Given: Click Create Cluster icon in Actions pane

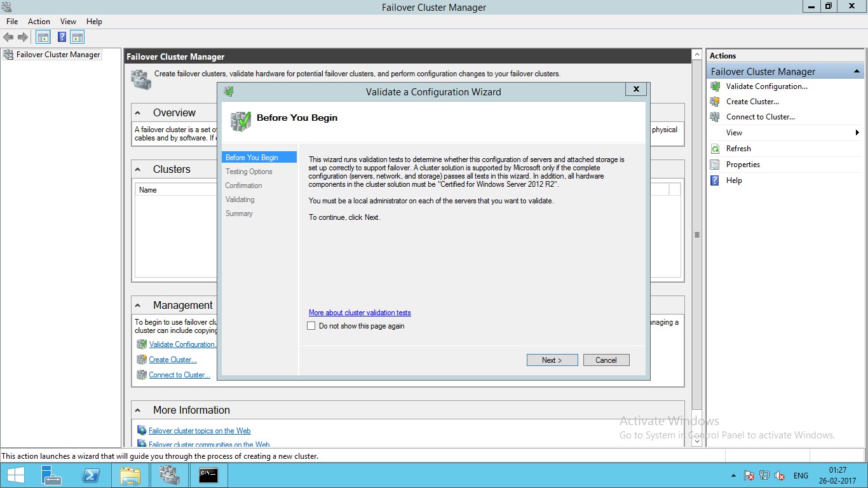Looking at the screenshot, I should [715, 102].
